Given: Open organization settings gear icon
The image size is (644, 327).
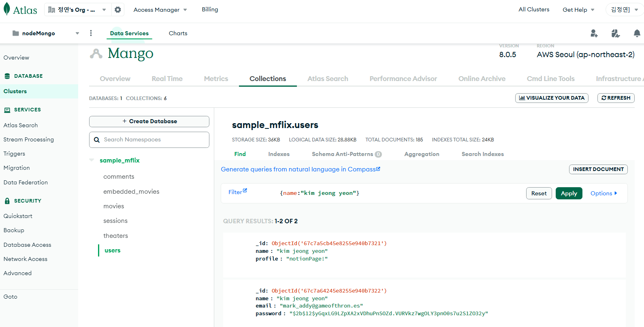Looking at the screenshot, I should [117, 10].
